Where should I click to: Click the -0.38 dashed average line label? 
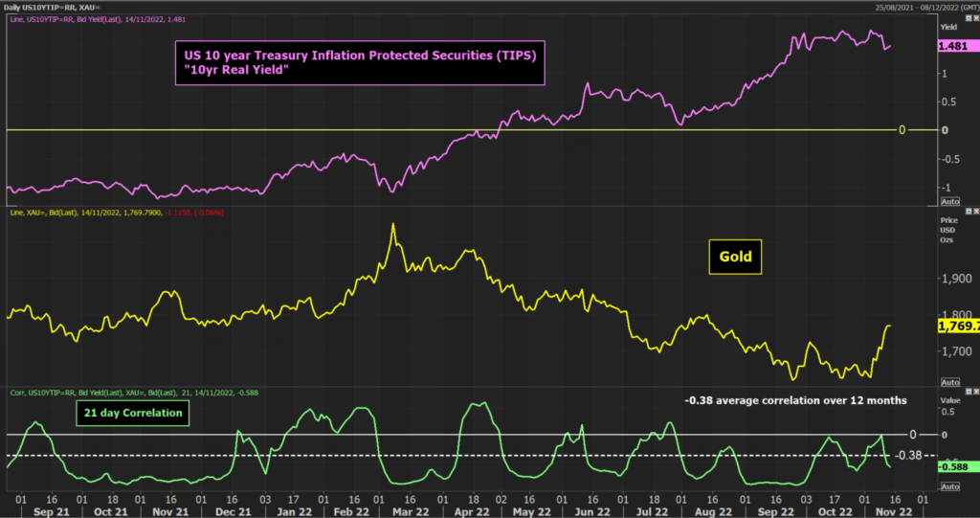[907, 456]
